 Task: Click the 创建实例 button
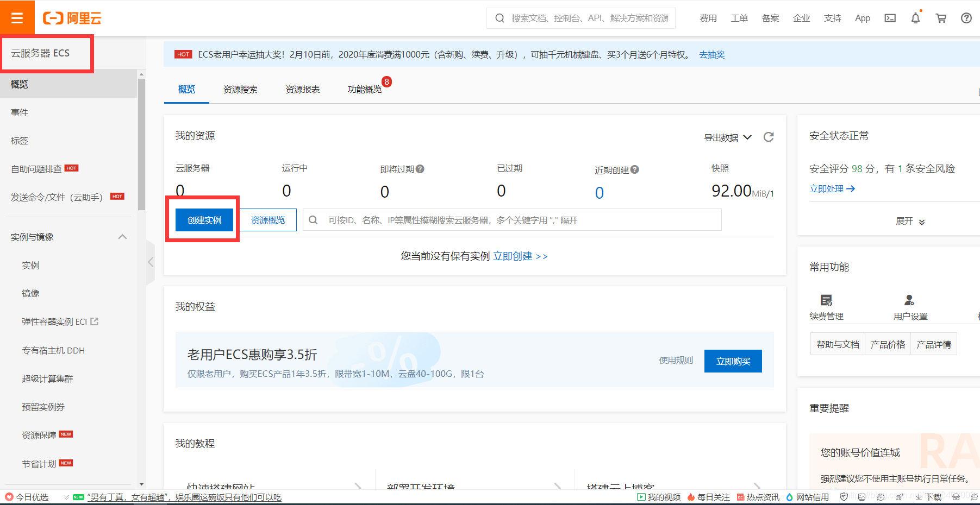point(204,219)
